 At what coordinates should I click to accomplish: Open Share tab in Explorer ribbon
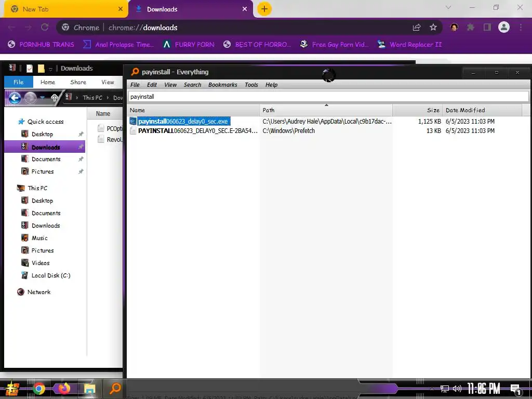[x=78, y=82]
